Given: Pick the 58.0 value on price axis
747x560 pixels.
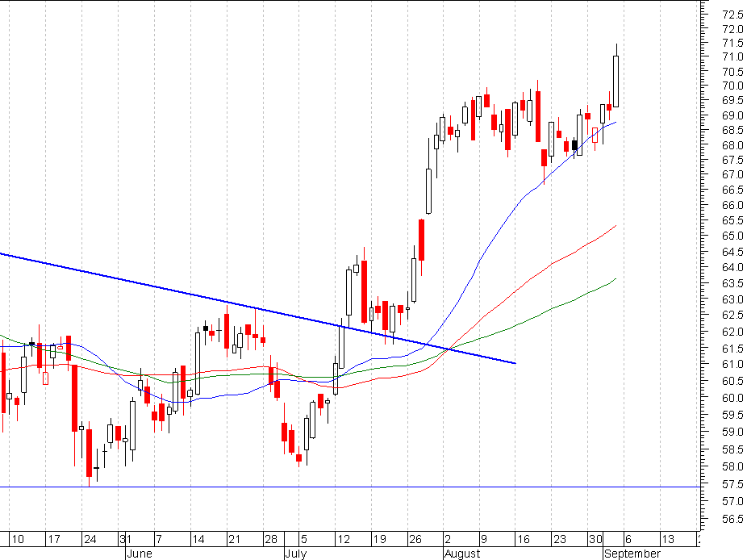Looking at the screenshot, I should [x=732, y=467].
